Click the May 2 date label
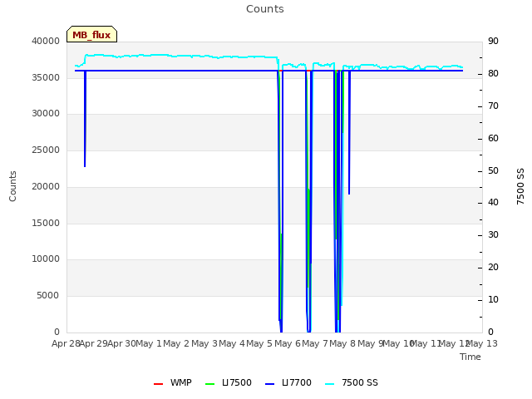Image resolution: width=532 pixels, height=399 pixels. (176, 343)
